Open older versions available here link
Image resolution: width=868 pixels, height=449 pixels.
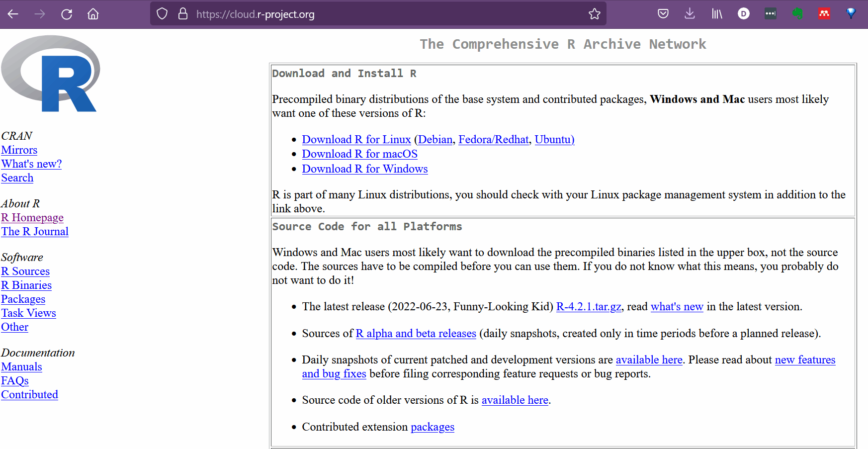[x=515, y=400]
